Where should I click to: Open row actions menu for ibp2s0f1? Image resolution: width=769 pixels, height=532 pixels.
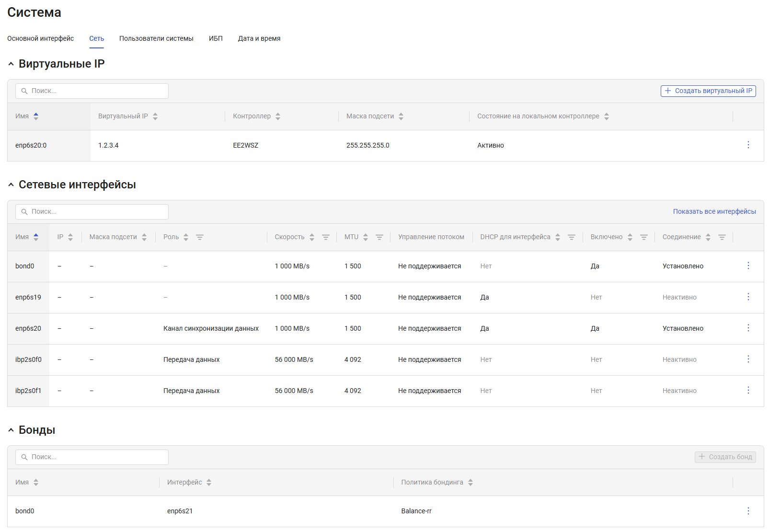point(748,390)
